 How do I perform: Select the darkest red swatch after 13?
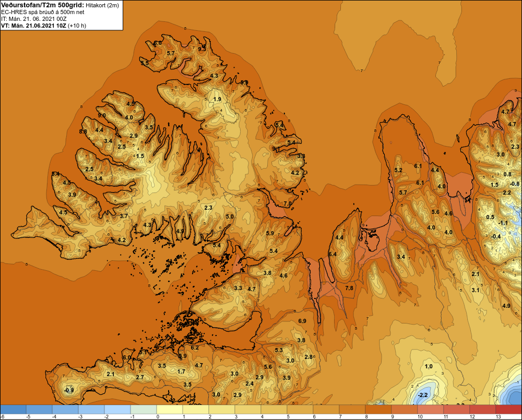[x=508, y=410]
